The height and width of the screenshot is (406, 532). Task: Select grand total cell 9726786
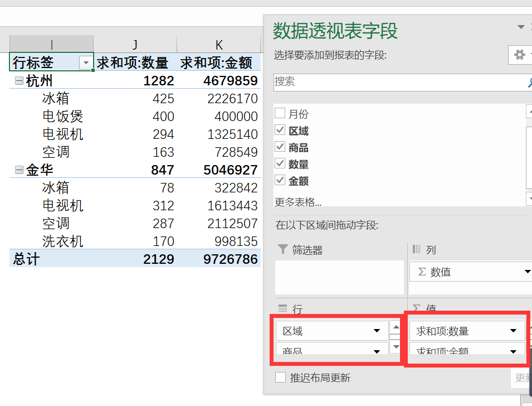point(231,259)
